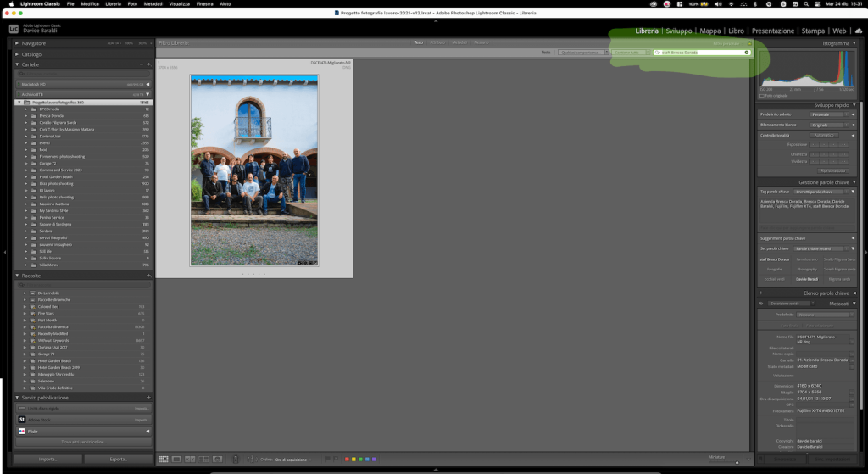The width and height of the screenshot is (868, 474).
Task: Open the Bilanciamento bianco dropdown
Action: [x=829, y=125]
